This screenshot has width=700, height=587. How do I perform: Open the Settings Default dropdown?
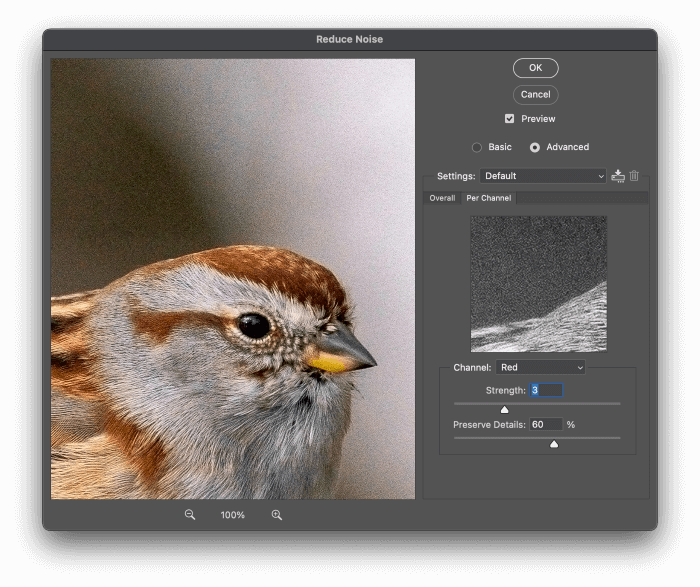pos(542,176)
